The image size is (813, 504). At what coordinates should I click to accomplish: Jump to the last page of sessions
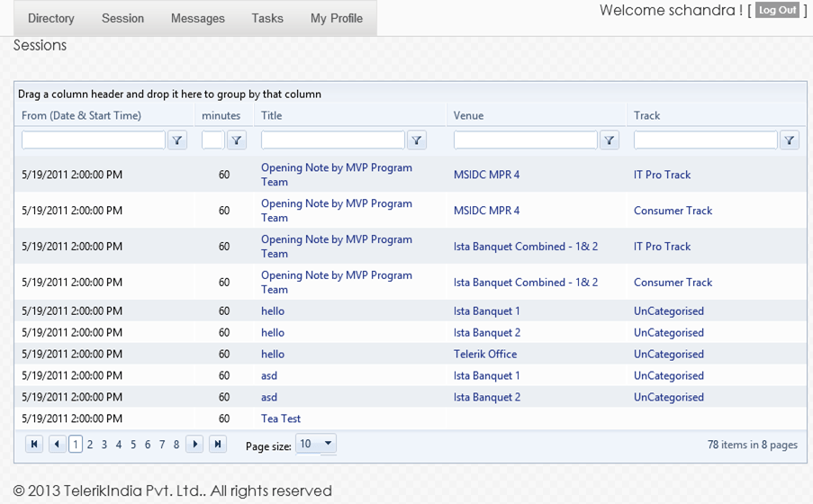[218, 444]
